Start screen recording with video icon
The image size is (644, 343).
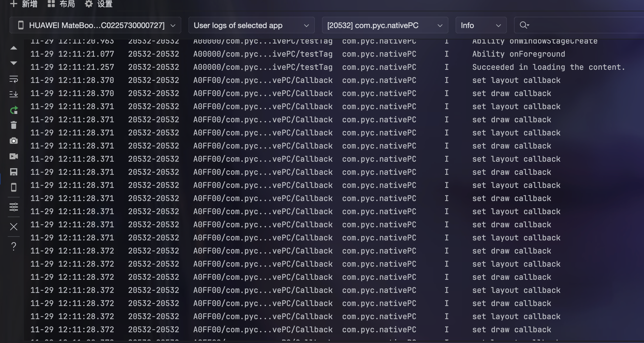[x=14, y=156]
